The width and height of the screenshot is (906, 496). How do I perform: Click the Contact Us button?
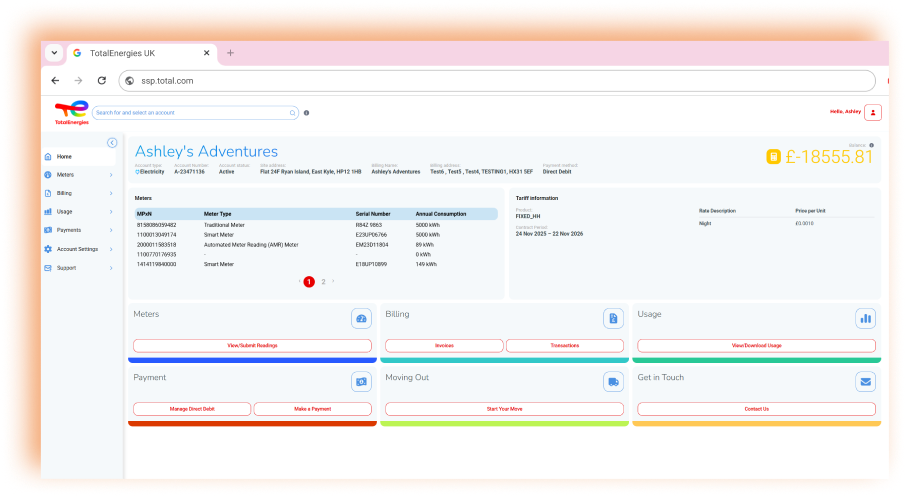756,409
